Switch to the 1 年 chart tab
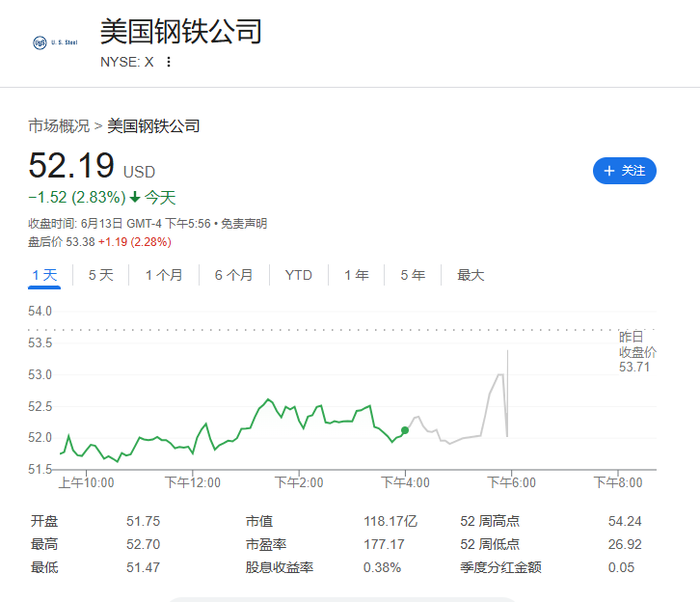Image resolution: width=700 pixels, height=602 pixels. coord(356,275)
